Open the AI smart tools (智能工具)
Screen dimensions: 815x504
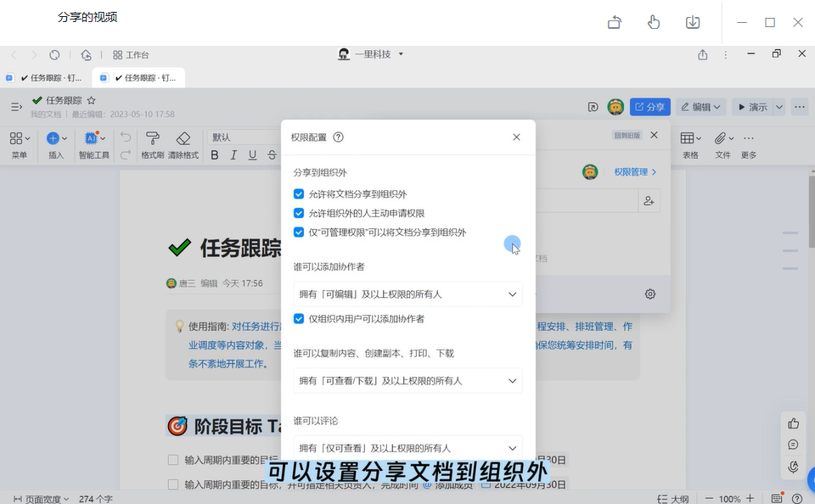[x=93, y=138]
